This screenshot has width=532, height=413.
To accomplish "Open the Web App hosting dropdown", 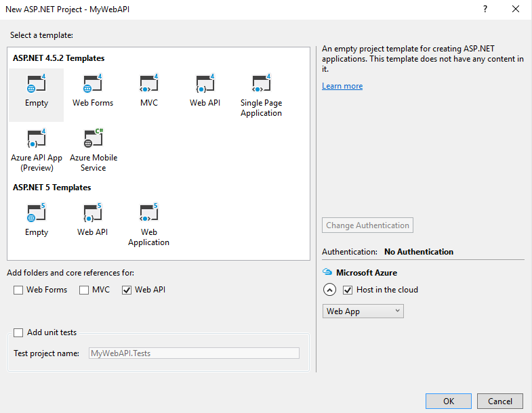I will click(x=363, y=311).
